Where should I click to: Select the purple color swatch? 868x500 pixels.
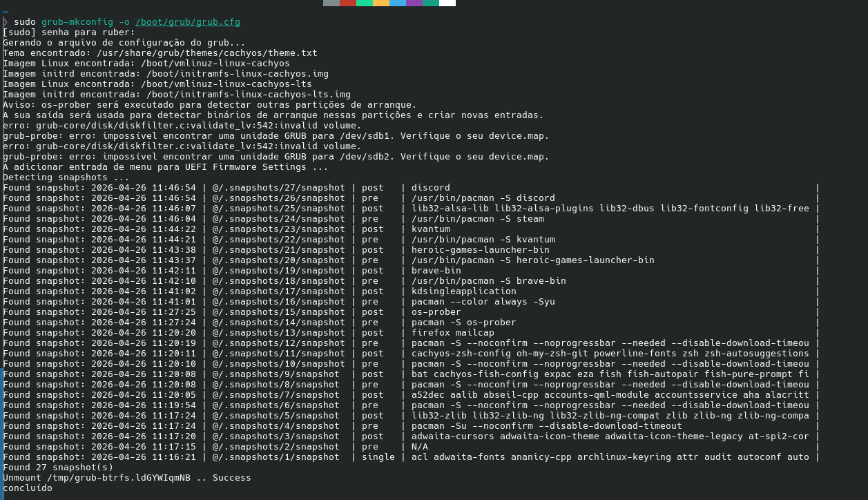[414, 3]
